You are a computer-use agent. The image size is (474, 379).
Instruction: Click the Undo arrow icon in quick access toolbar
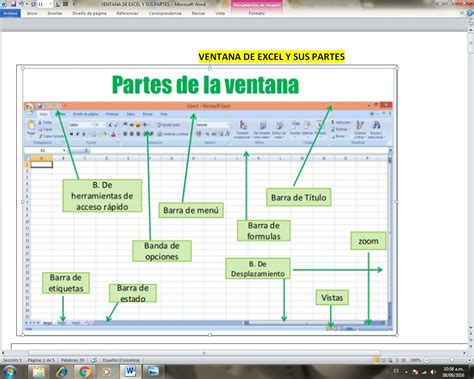[x=22, y=4]
